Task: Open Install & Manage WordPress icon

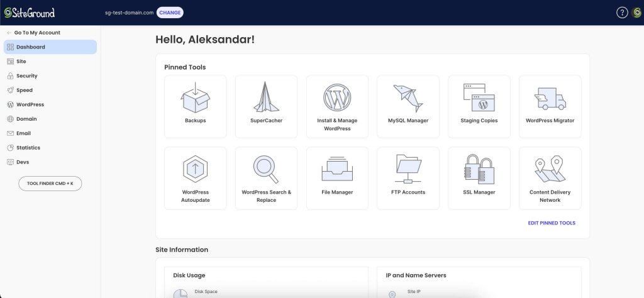Action: click(337, 97)
